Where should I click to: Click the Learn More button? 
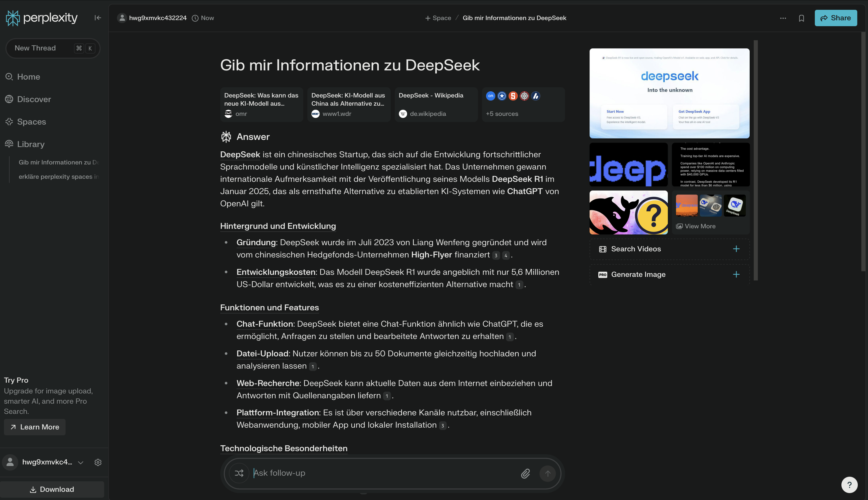click(x=35, y=427)
